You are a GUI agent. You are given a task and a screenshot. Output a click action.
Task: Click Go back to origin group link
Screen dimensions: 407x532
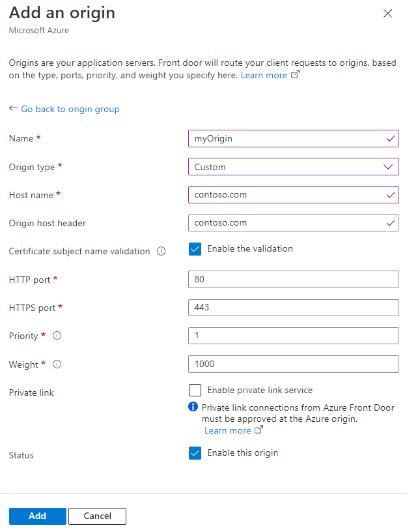tap(70, 109)
